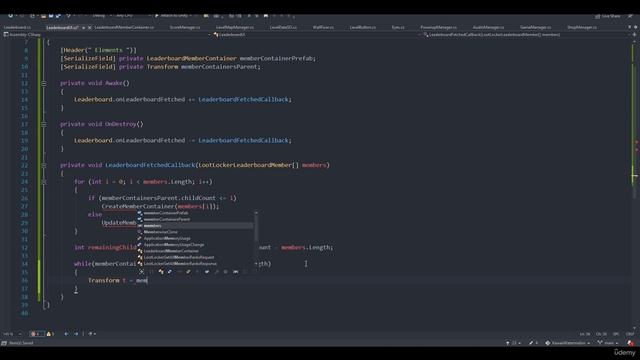Screen dimensions: 640x360
Task: Select MemberwiseClone in the autocomplete list
Action: click(195, 232)
